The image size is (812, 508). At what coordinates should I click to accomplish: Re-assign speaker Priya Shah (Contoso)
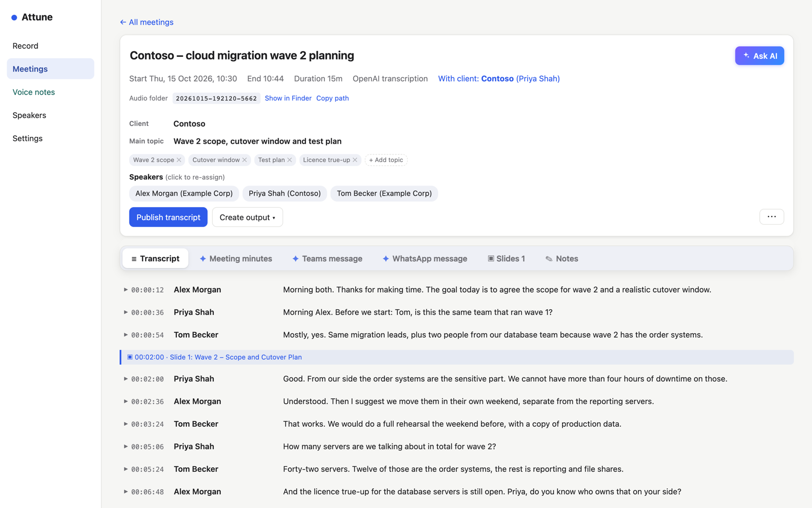coord(285,194)
